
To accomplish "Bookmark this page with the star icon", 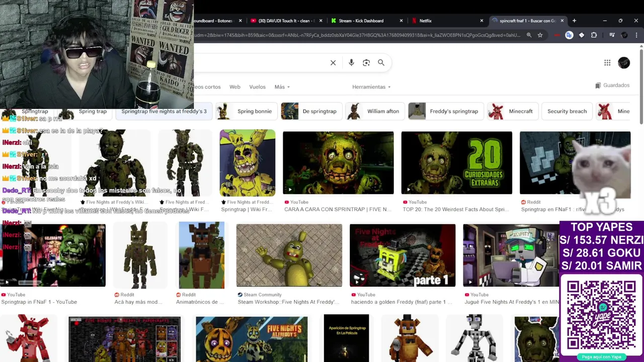I will point(540,35).
